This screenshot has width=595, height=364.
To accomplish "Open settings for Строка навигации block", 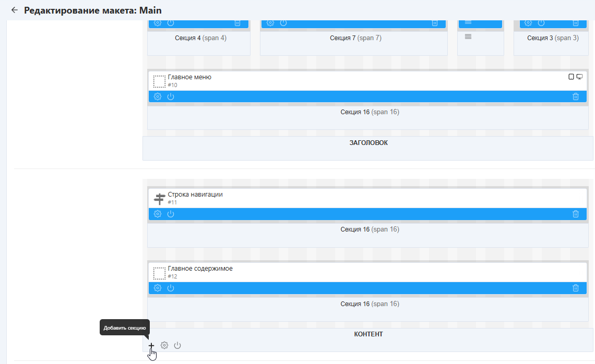I will click(158, 214).
